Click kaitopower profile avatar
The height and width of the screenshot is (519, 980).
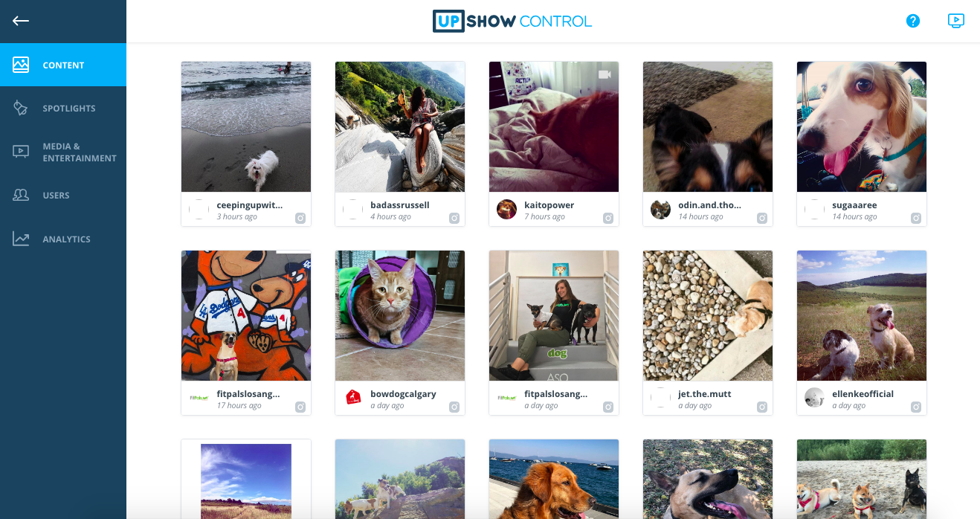506,210
